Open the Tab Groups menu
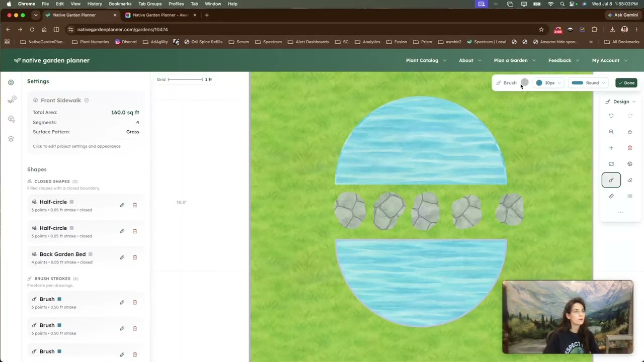The image size is (644, 362). click(x=150, y=4)
